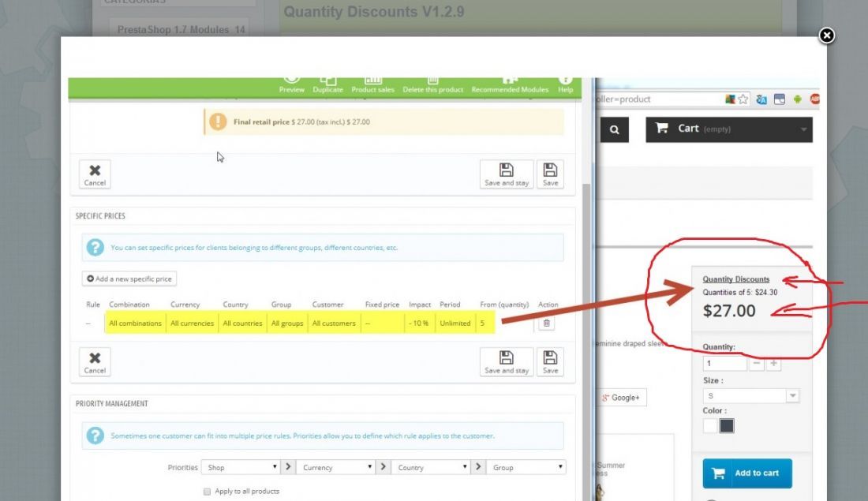Open the Currency priority dropdown
868x501 pixels.
(336, 467)
